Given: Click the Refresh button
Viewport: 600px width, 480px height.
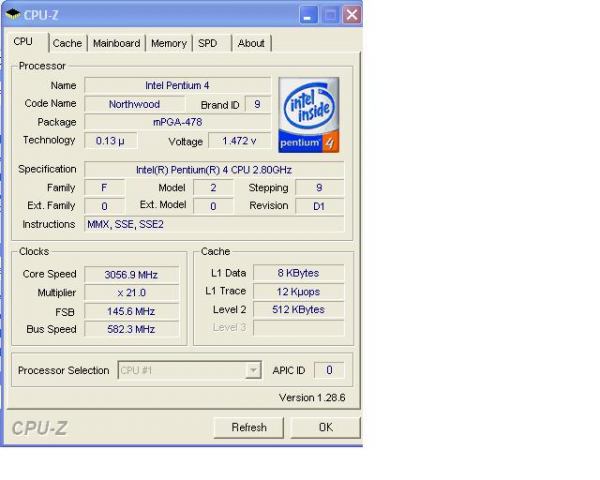Looking at the screenshot, I should [249, 427].
